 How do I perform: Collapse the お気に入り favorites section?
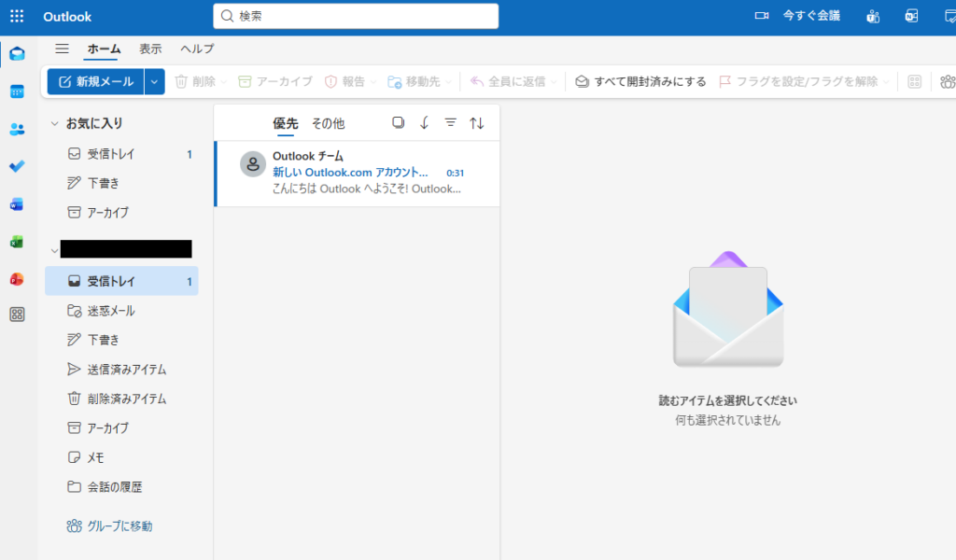55,123
